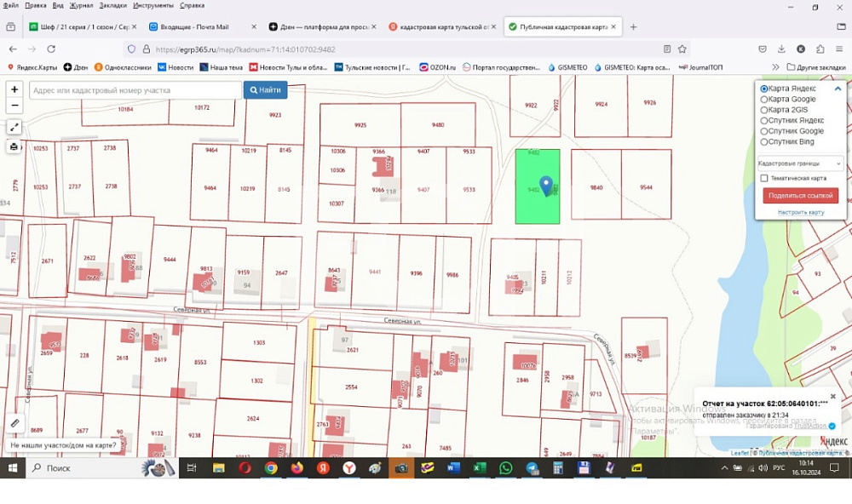Open the WhatsApp icon in the taskbar
The width and height of the screenshot is (852, 504).
pyautogui.click(x=505, y=467)
